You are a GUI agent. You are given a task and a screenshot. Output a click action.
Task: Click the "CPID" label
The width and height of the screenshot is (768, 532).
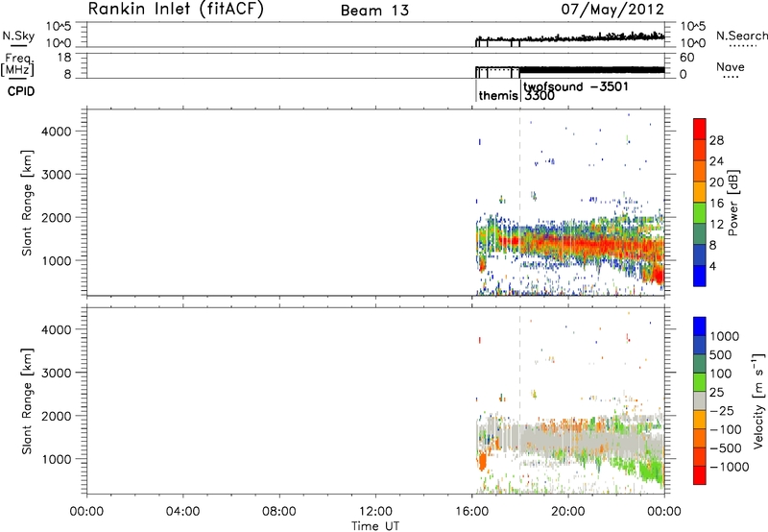tap(21, 91)
